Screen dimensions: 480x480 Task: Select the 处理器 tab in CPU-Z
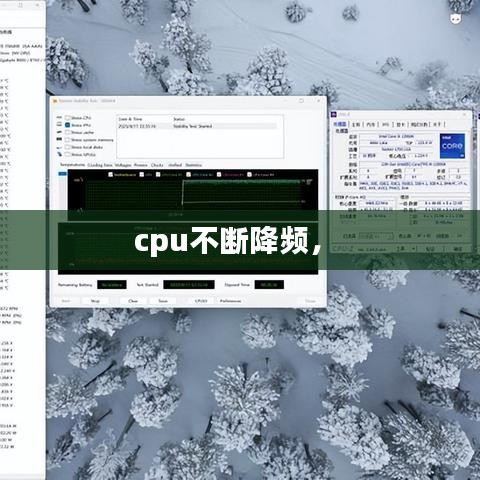(340, 124)
